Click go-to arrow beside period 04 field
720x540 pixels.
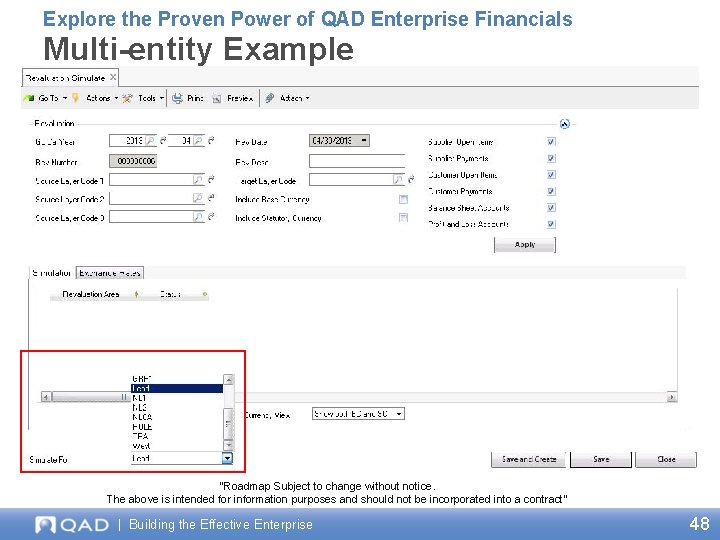pos(211,140)
